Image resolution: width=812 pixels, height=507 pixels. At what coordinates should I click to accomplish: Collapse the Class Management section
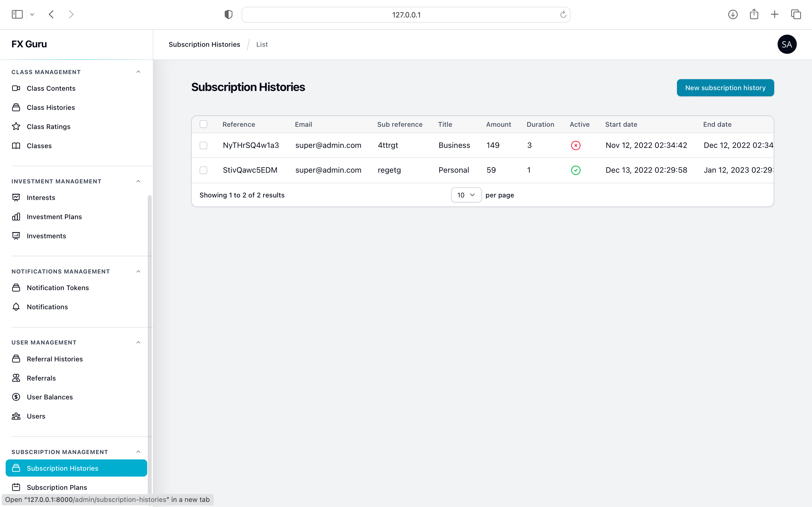tap(138, 72)
